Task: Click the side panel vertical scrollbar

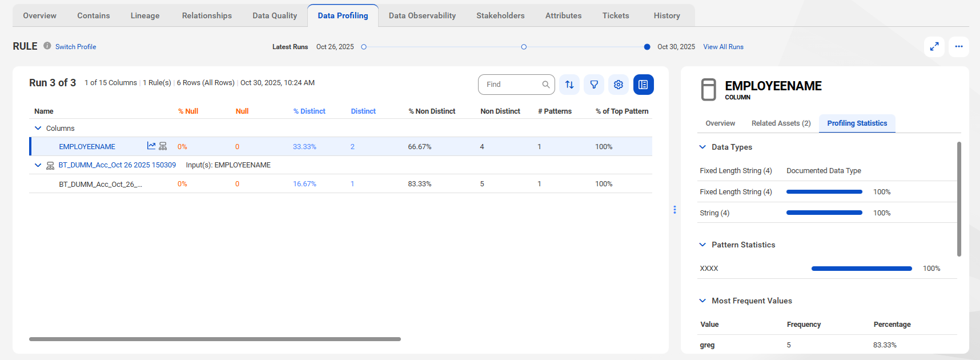Action: coord(959,199)
